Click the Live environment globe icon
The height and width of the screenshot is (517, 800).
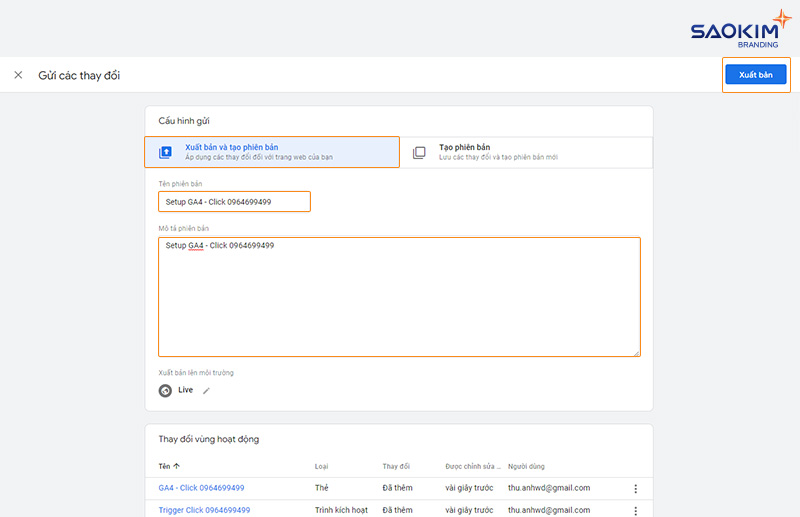coord(165,391)
